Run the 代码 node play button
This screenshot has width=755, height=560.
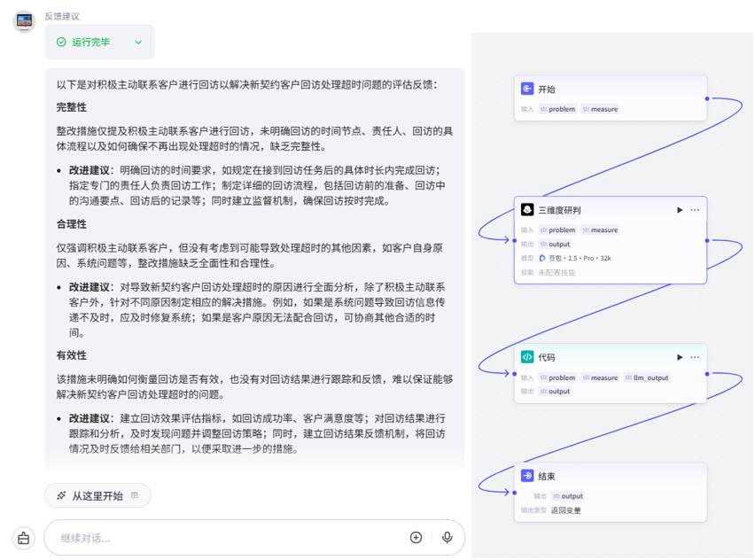[680, 357]
